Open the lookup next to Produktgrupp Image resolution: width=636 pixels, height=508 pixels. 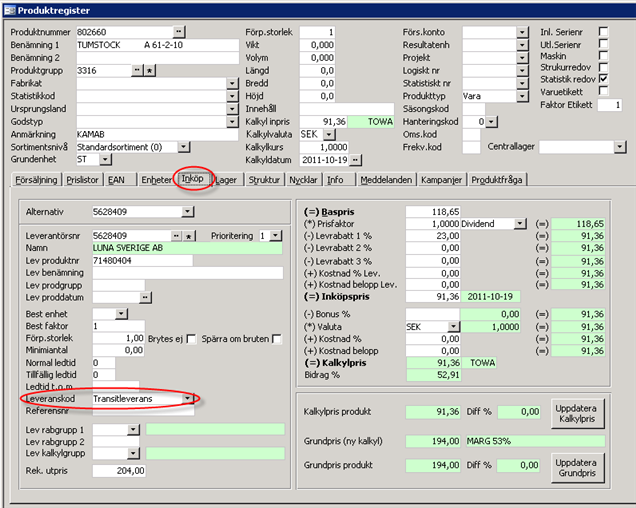[x=138, y=71]
